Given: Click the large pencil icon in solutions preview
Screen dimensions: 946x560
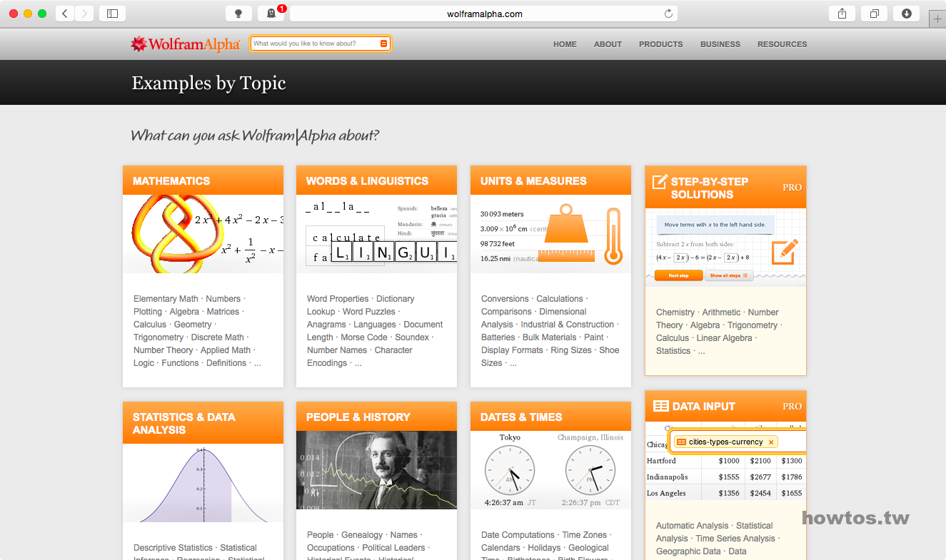Looking at the screenshot, I should 785,252.
